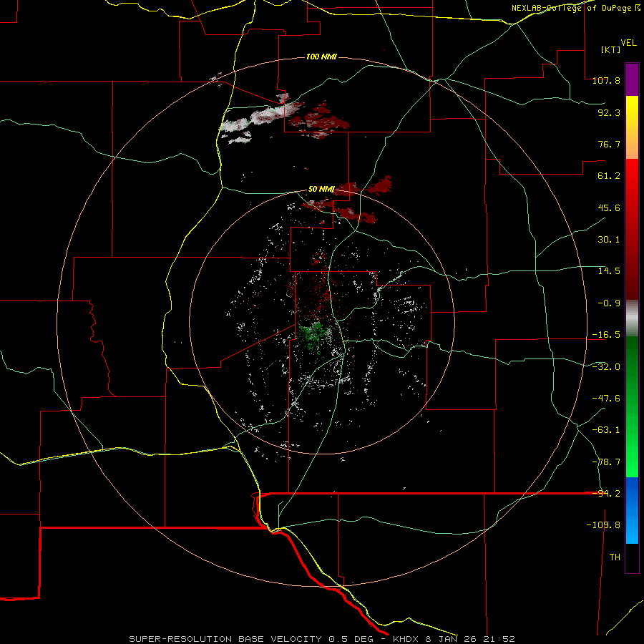Click the gray segment of the color bar
This screenshot has width=644, height=644.
click(x=632, y=318)
